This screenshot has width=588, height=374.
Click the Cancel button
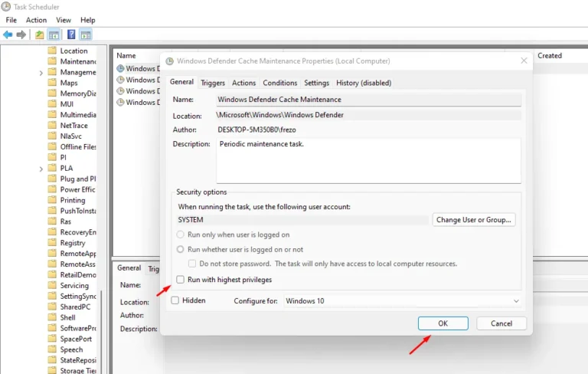click(x=501, y=323)
